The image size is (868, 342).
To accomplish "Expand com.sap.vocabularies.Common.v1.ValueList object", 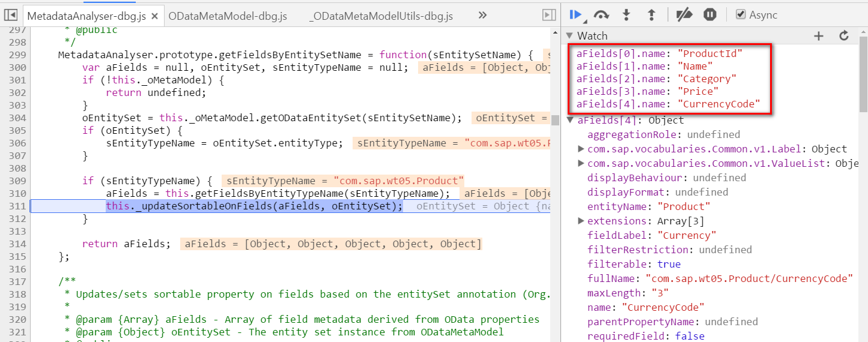I will coord(581,163).
